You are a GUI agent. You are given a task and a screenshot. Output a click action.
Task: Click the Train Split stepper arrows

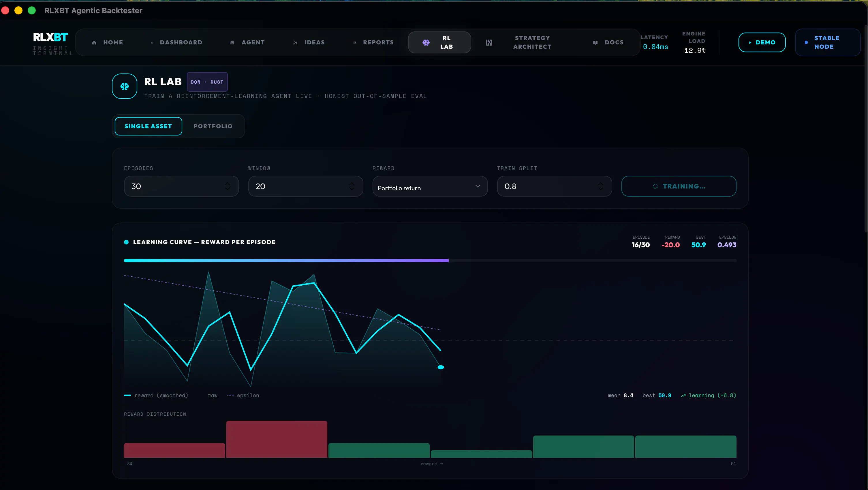(x=600, y=186)
